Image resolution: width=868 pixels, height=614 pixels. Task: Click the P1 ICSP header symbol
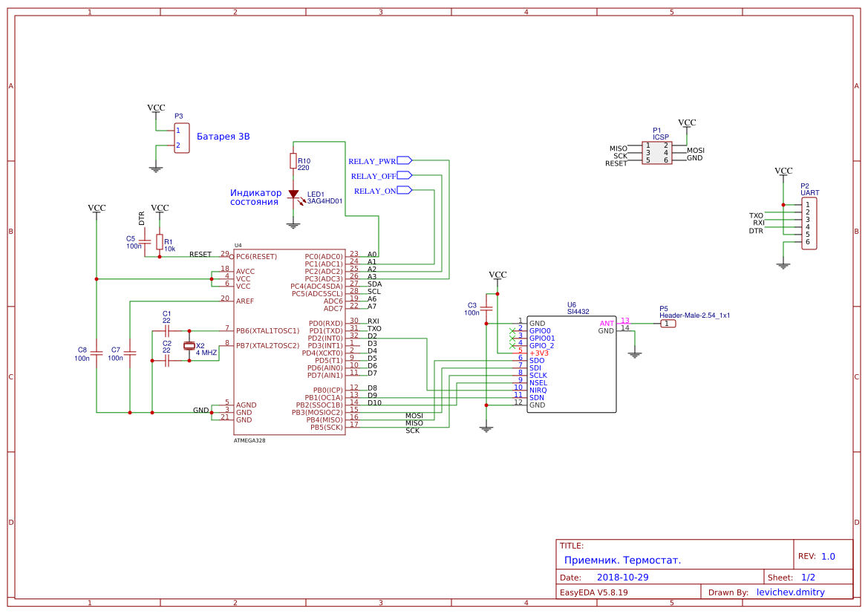point(657,153)
